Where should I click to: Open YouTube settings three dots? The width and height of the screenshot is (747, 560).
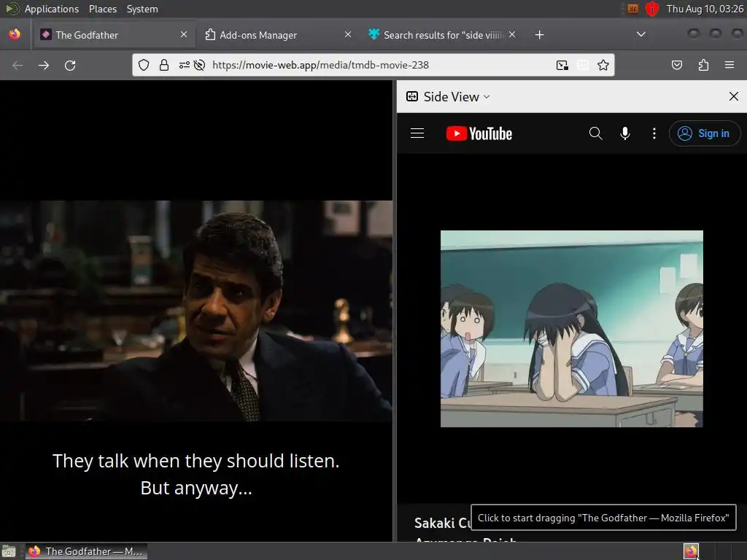click(x=654, y=133)
